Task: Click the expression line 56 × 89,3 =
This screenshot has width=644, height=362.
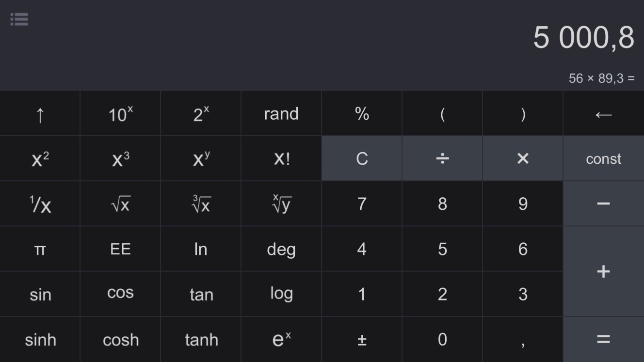Action: click(x=601, y=78)
